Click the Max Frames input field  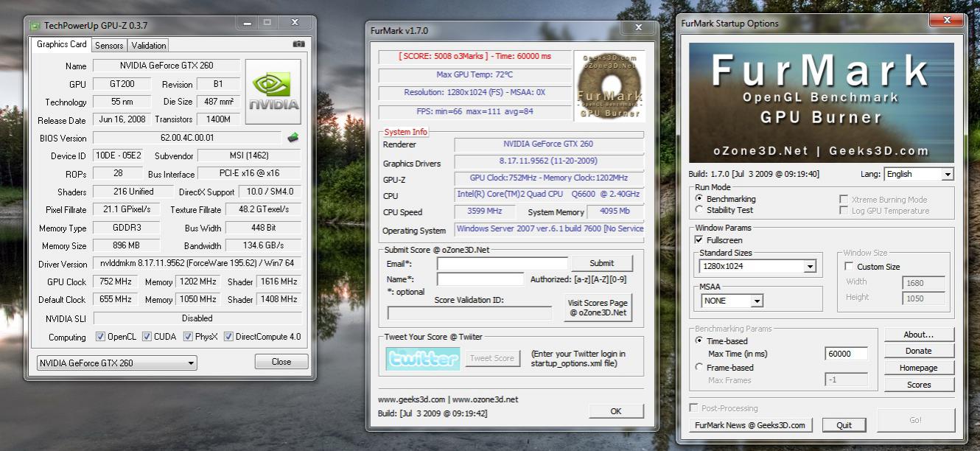[846, 380]
